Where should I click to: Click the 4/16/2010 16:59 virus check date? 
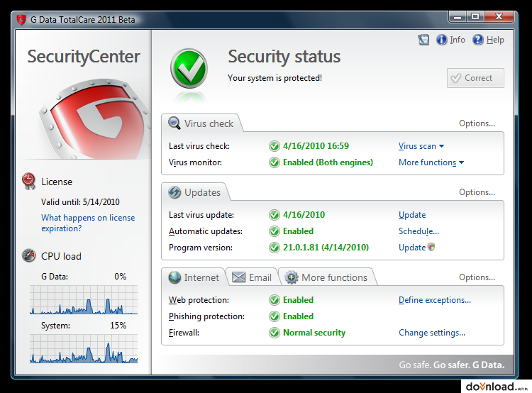(x=316, y=146)
